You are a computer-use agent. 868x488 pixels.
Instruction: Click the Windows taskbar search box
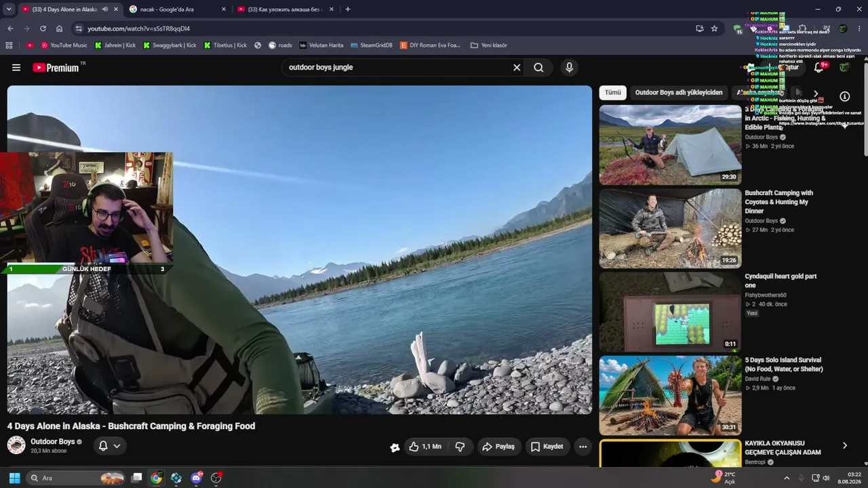(x=76, y=478)
